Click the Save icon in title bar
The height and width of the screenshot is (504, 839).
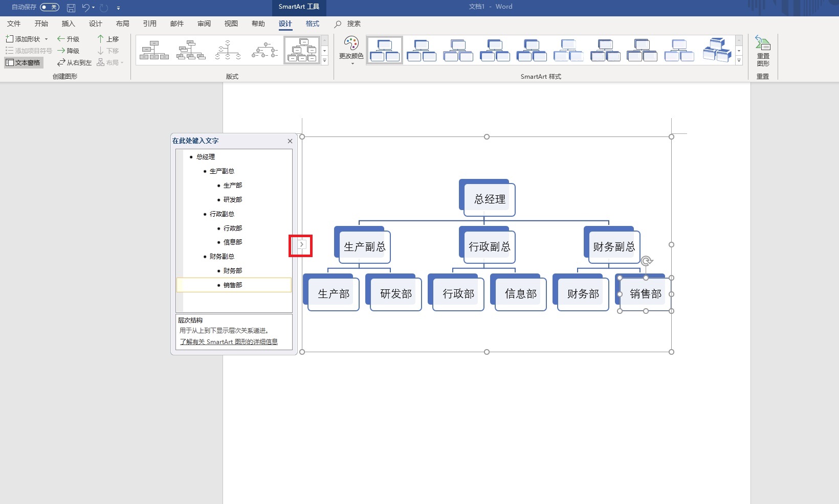click(71, 8)
